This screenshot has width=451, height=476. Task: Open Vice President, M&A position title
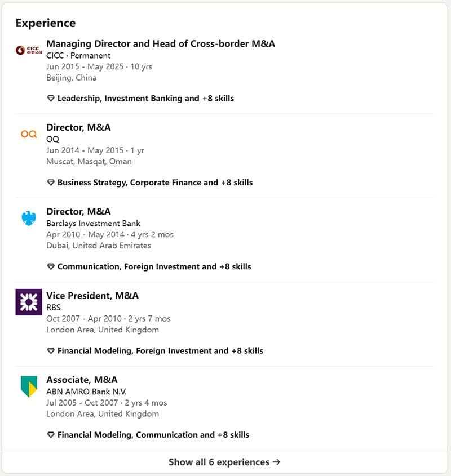(x=92, y=296)
